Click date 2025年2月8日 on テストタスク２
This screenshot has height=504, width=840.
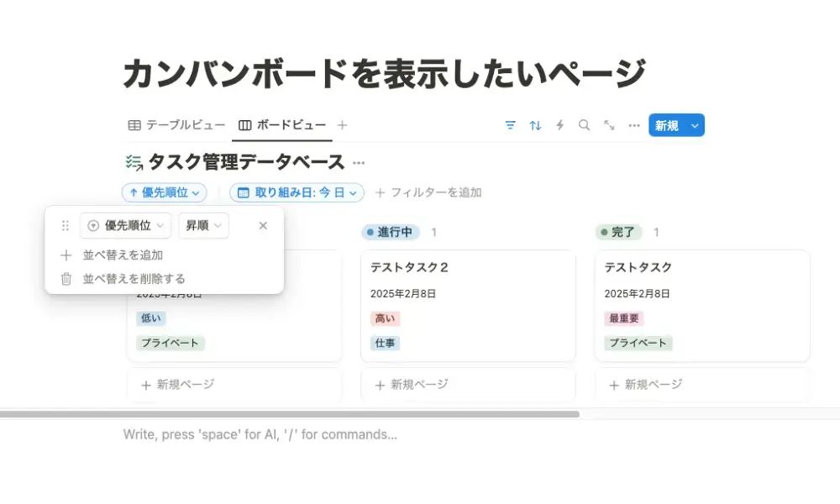tap(403, 293)
